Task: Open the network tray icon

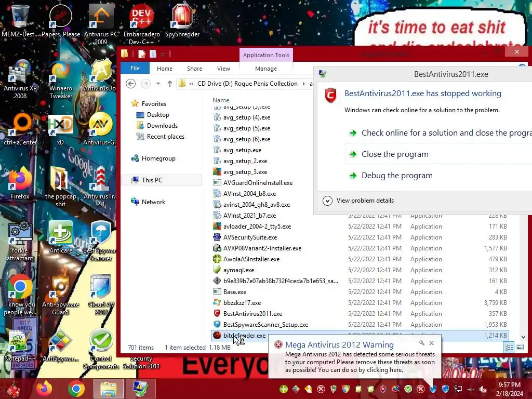Action: 458,389
